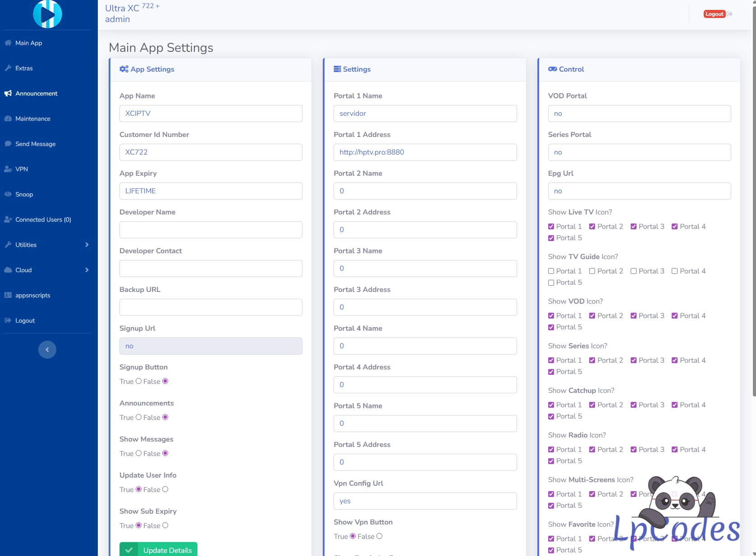Viewport: 756px width, 556px height.
Task: Click the Maintenance dashboard icon
Action: 8,118
